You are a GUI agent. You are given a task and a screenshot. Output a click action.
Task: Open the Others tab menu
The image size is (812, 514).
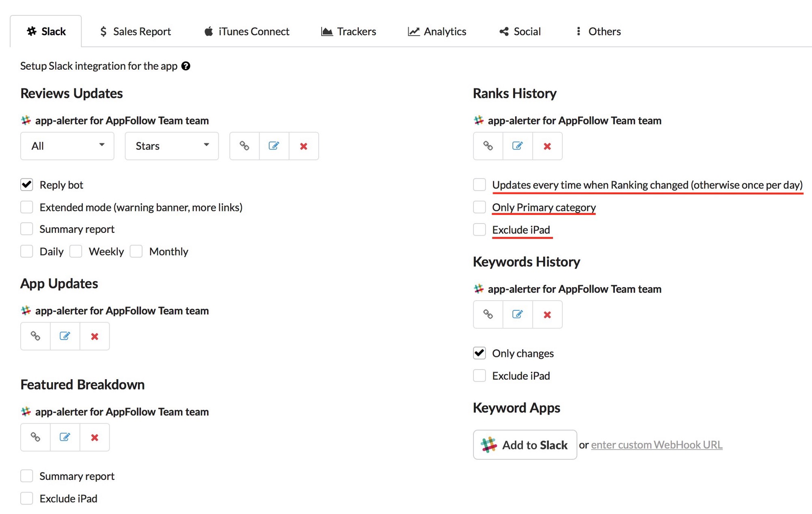(598, 31)
